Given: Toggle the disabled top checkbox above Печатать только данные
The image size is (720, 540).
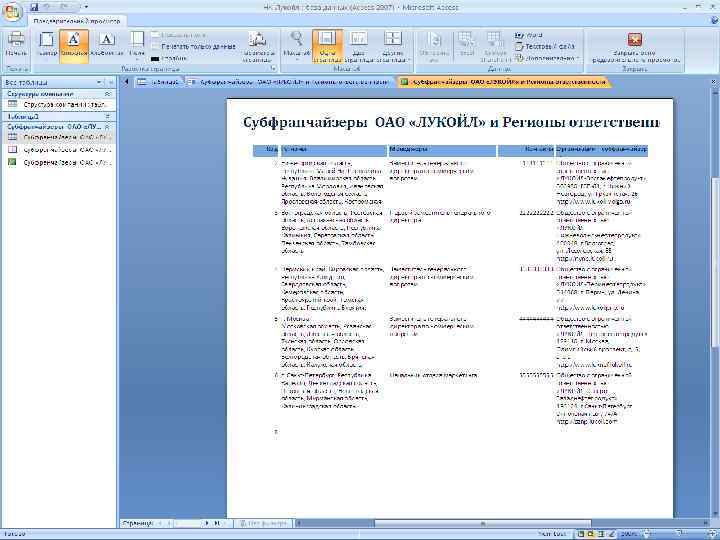Looking at the screenshot, I should pyautogui.click(x=155, y=35).
